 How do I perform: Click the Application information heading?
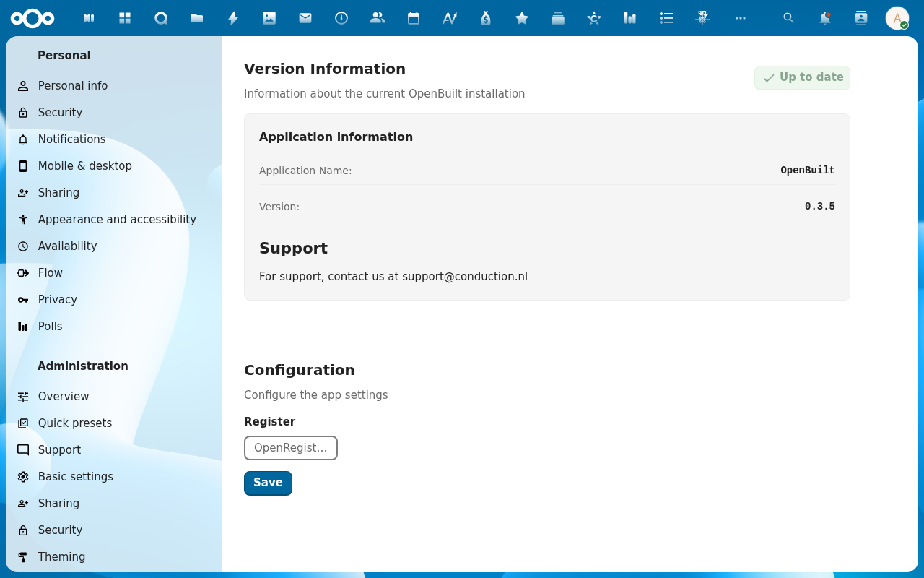click(336, 137)
